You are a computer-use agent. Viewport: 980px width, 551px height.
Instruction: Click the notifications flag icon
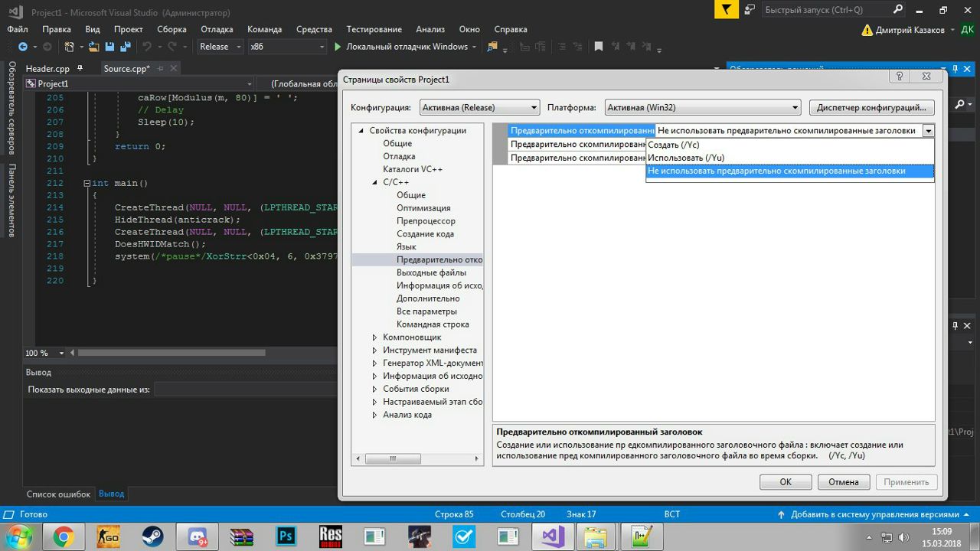(x=727, y=10)
